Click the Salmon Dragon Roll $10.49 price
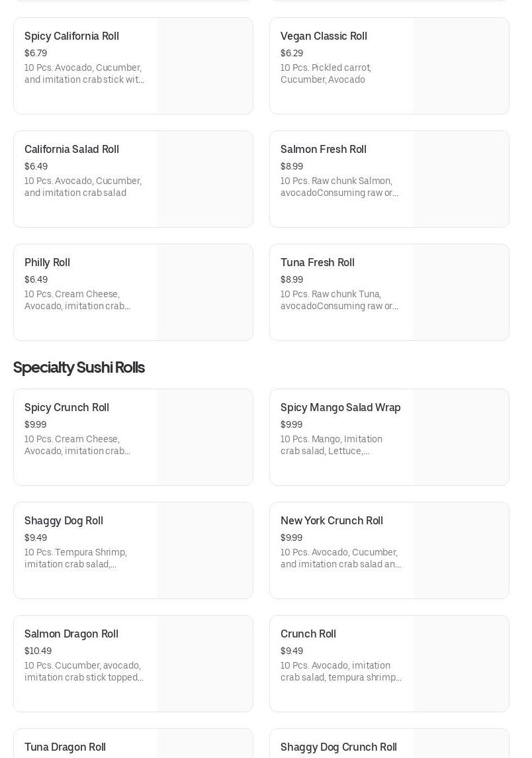532x758 pixels. (38, 651)
